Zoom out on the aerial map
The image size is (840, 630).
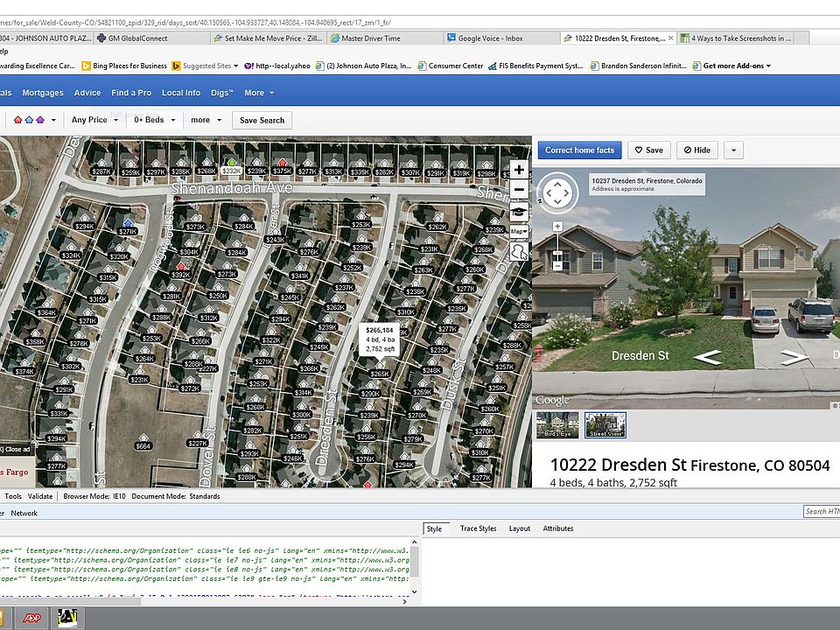click(519, 190)
